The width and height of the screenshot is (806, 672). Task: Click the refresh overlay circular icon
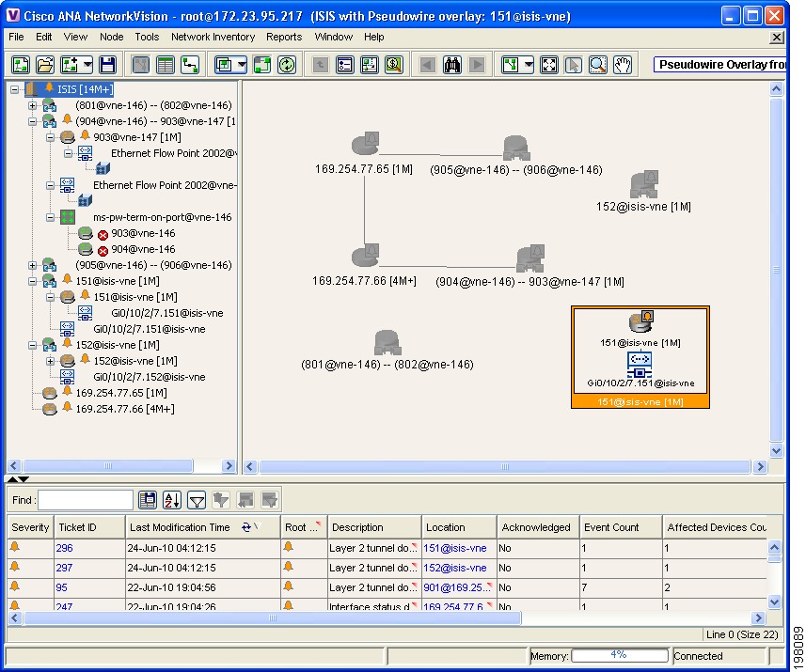tap(287, 65)
